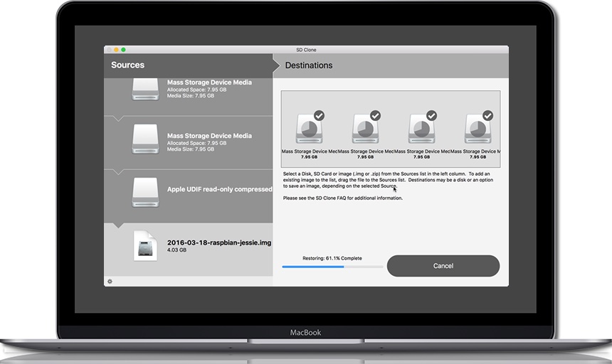The image size is (612, 364).
Task: Click the SD Clone FAQ information sentence
Action: click(343, 198)
